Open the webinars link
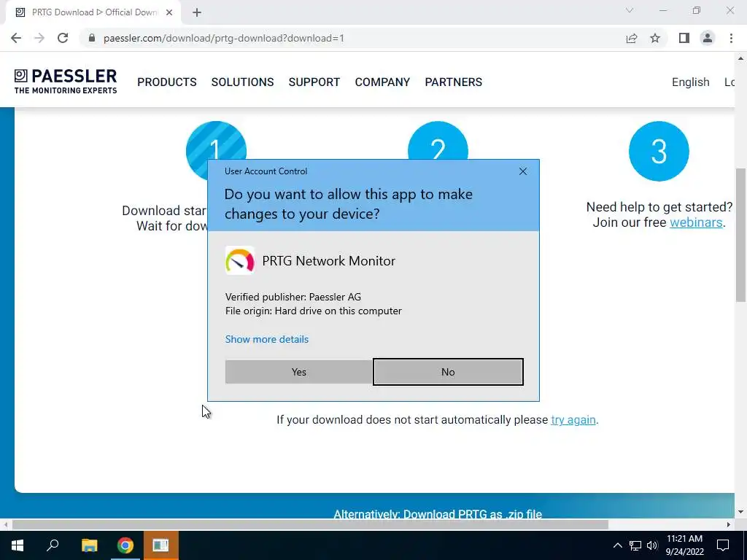Viewport: 747px width, 560px height. coord(695,222)
